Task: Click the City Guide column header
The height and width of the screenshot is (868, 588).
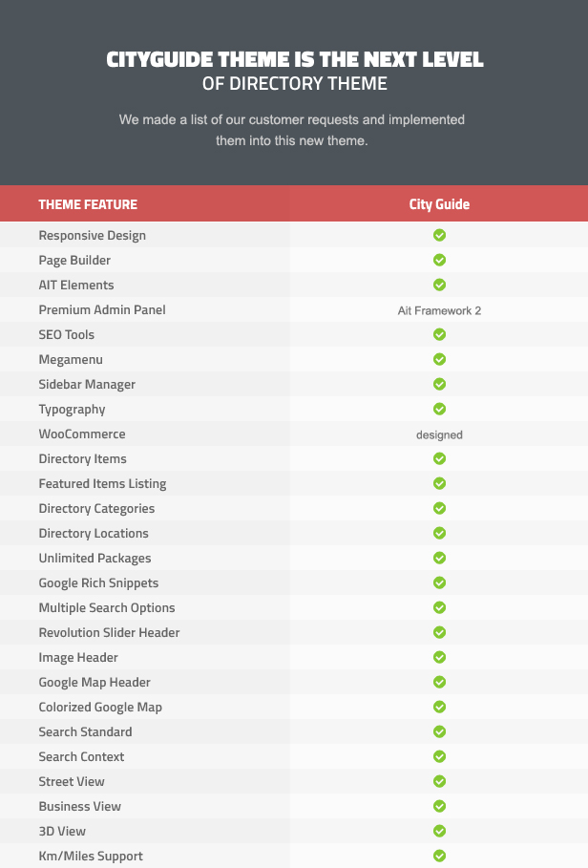Action: [x=439, y=204]
